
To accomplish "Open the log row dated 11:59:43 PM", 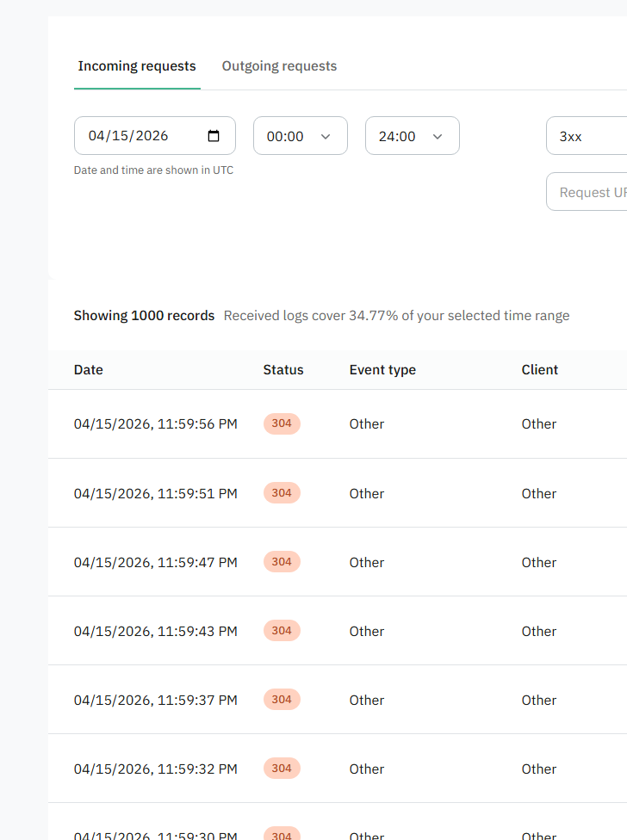I will [155, 631].
